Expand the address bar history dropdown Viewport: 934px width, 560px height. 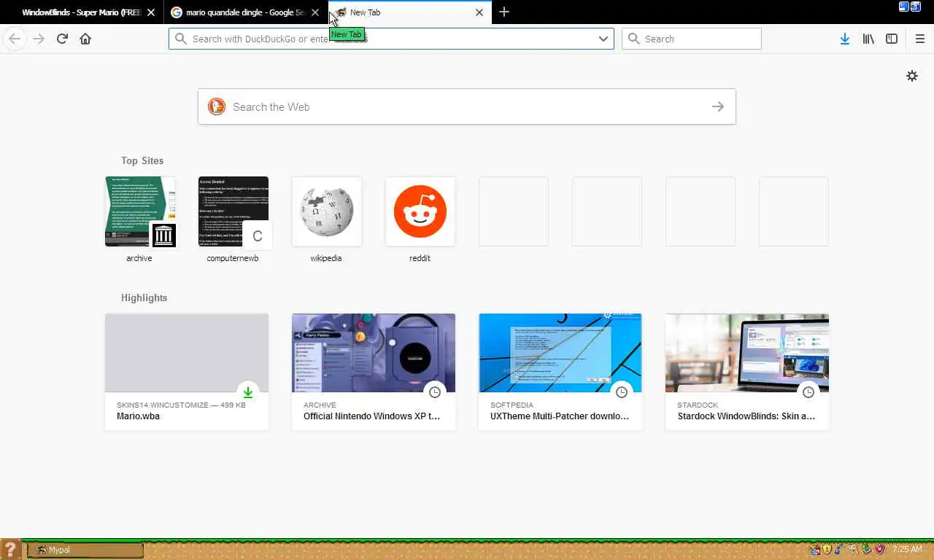coord(603,39)
